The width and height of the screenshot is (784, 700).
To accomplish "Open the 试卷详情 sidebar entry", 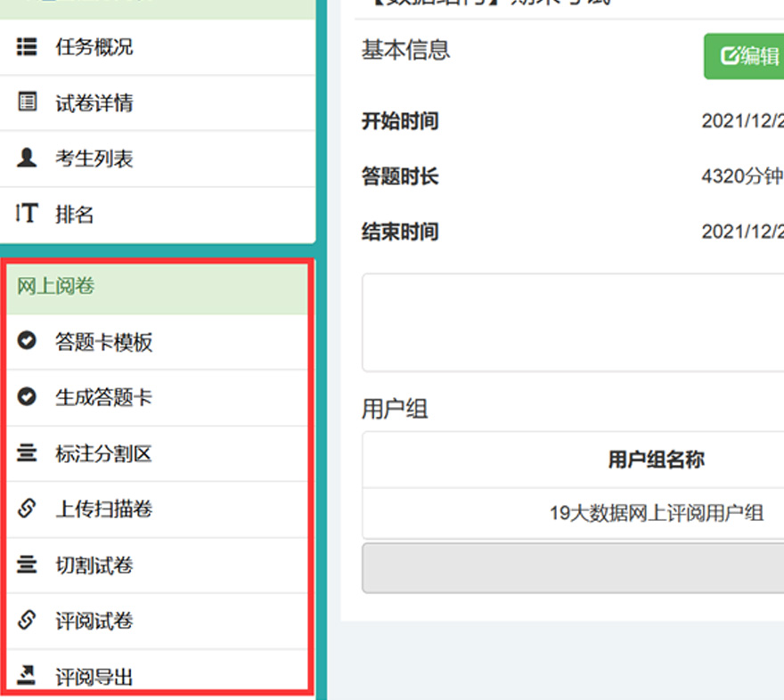I will pyautogui.click(x=94, y=103).
